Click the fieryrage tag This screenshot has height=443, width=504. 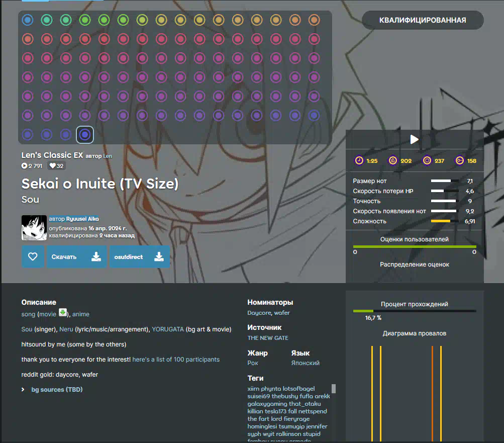click(296, 419)
